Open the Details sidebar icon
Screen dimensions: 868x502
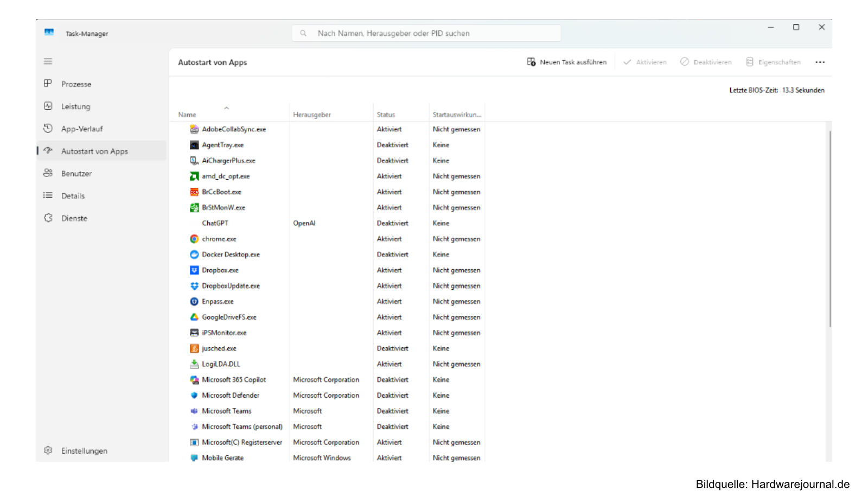click(48, 195)
